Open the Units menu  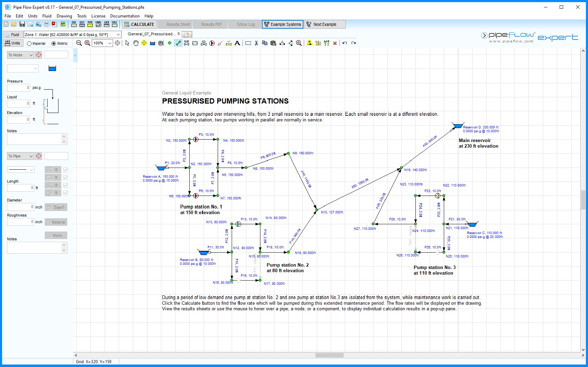click(33, 16)
